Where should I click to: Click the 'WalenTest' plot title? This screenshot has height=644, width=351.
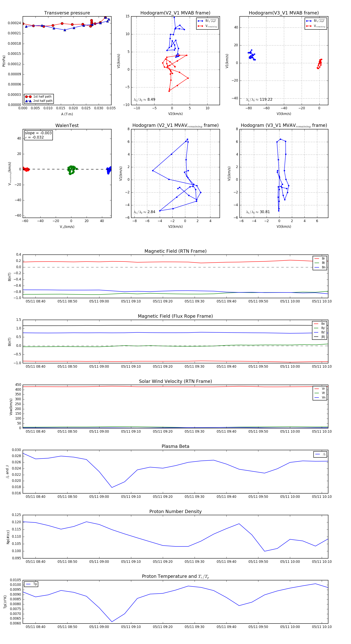(67, 125)
